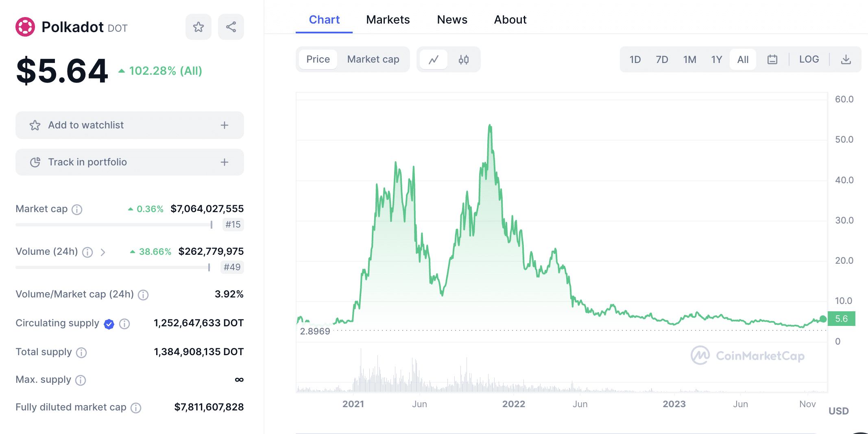Click fully diluted value $7,811,607,828
The image size is (868, 434).
(x=209, y=407)
